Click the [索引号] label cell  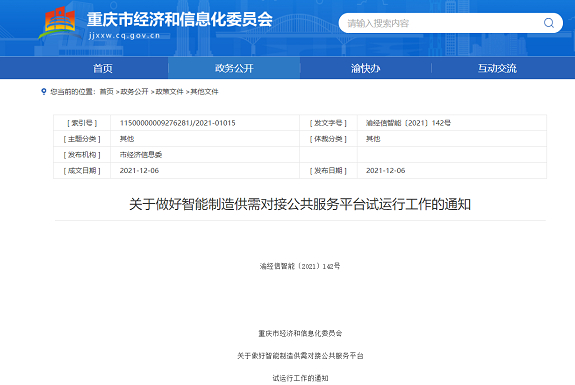pyautogui.click(x=82, y=123)
